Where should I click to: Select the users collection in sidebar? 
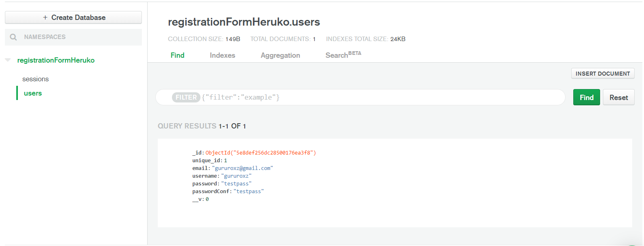(x=33, y=93)
